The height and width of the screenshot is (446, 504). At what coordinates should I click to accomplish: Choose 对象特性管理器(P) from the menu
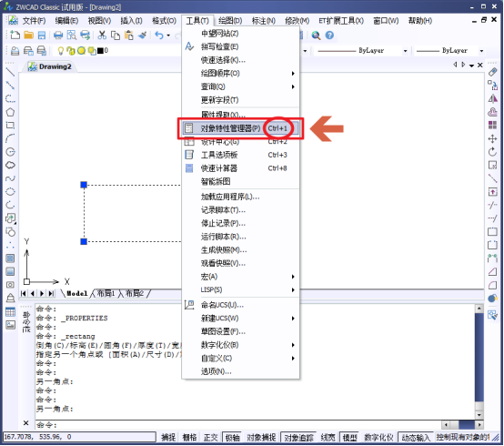(240, 128)
